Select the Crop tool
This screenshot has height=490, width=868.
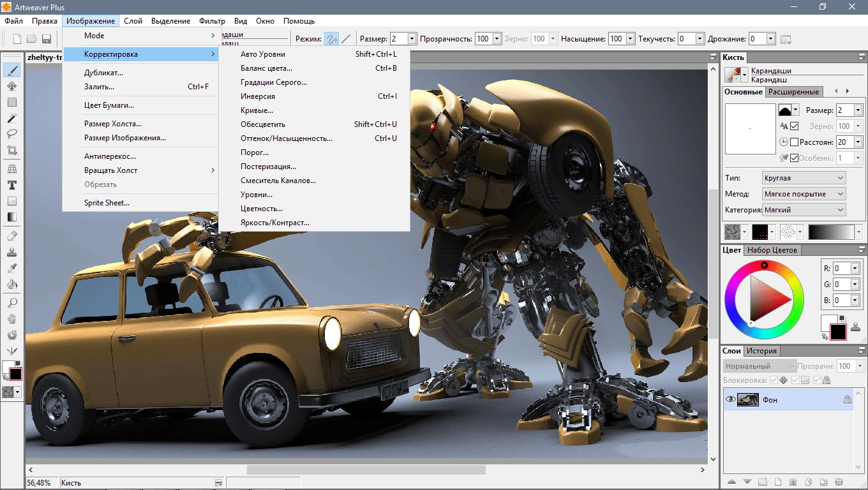11,151
